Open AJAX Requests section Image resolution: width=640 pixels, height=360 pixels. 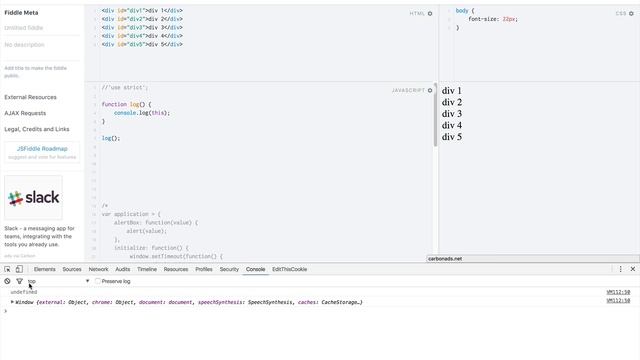tap(25, 113)
